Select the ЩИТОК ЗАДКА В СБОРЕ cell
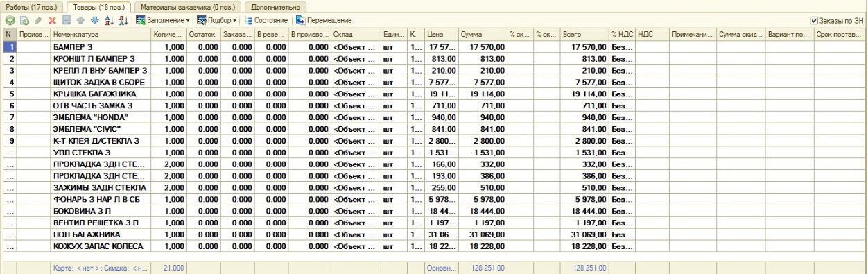868x274 pixels. (x=101, y=82)
